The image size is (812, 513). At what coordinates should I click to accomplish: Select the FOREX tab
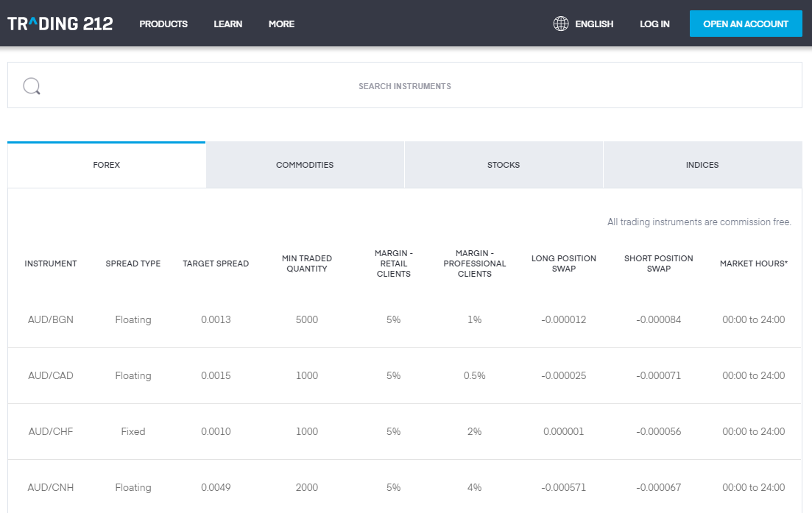pyautogui.click(x=106, y=164)
